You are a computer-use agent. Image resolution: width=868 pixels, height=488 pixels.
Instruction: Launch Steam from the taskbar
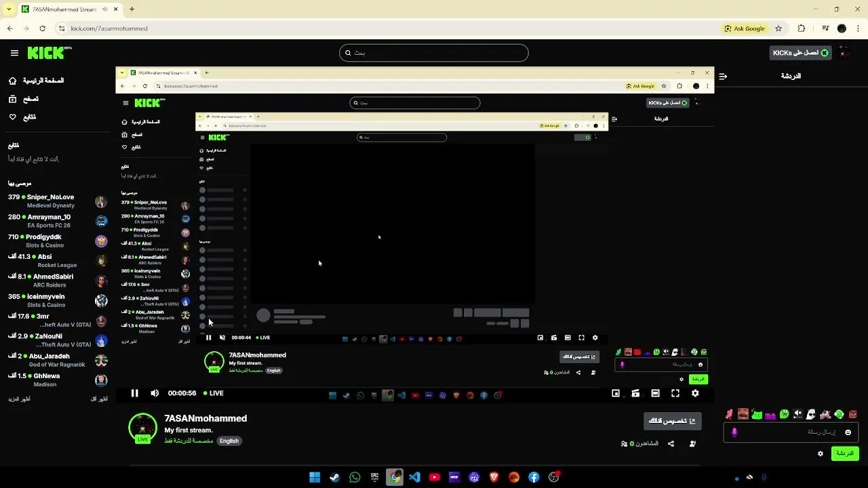tap(334, 477)
